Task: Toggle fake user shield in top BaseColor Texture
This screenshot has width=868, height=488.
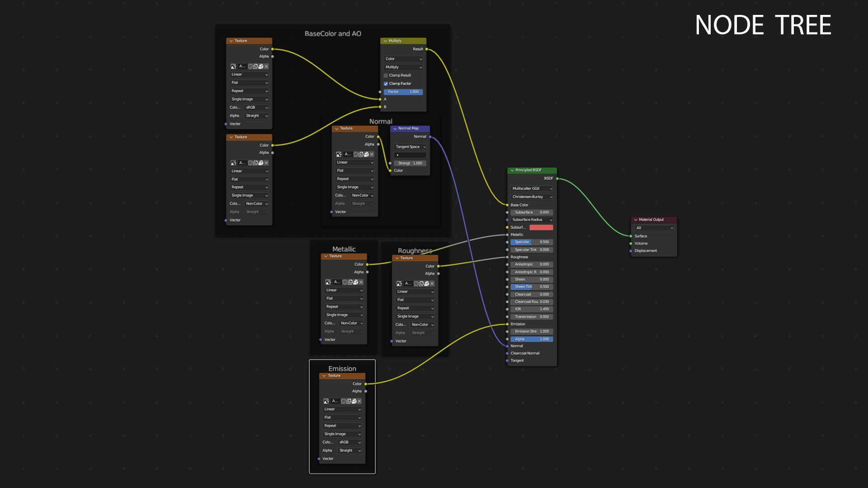Action: coord(250,66)
